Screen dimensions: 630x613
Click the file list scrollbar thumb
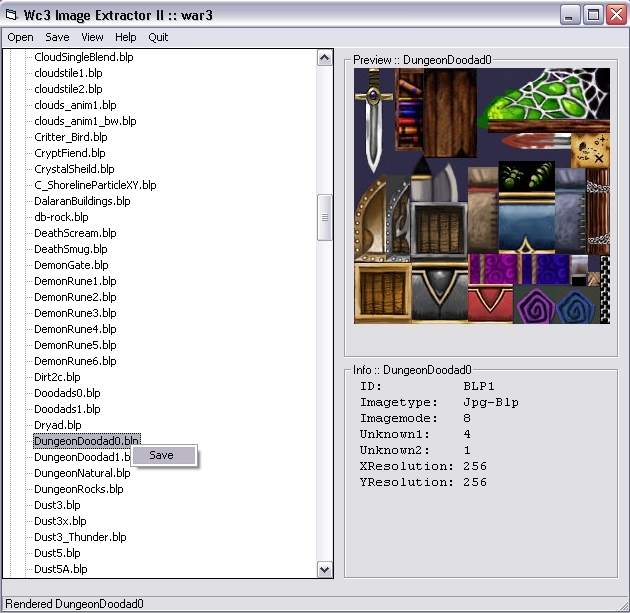[325, 217]
